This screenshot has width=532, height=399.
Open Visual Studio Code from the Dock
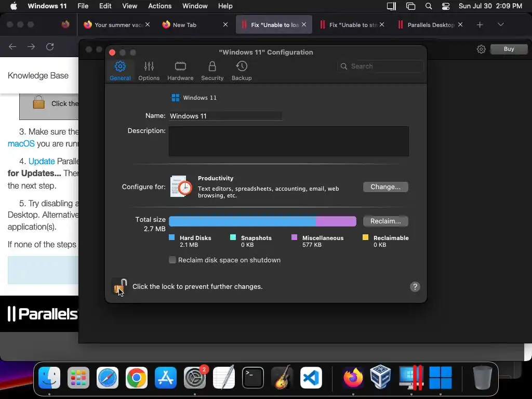(x=311, y=378)
